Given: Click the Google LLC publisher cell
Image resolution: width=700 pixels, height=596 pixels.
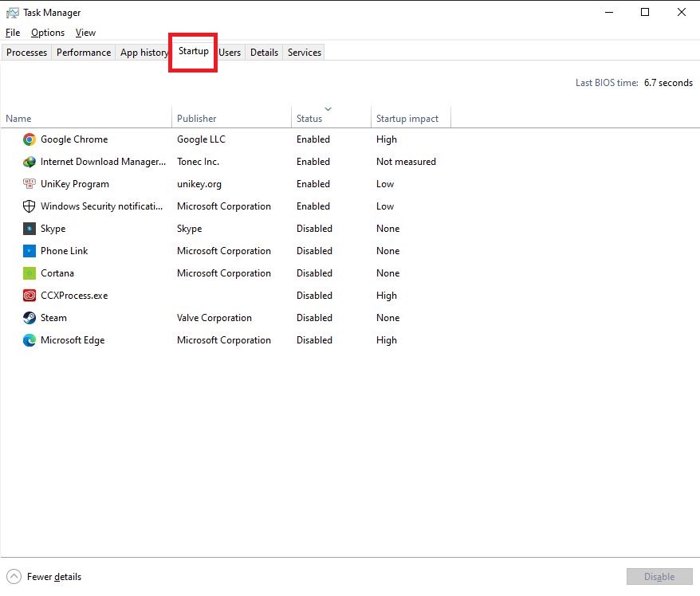Looking at the screenshot, I should coord(201,139).
